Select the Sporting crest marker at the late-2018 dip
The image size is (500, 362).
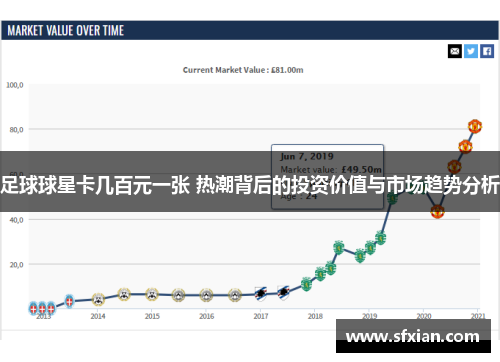coord(360,256)
